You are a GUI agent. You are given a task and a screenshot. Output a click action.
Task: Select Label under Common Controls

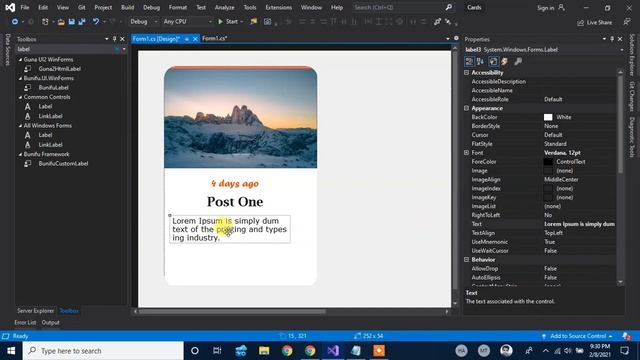click(45, 107)
